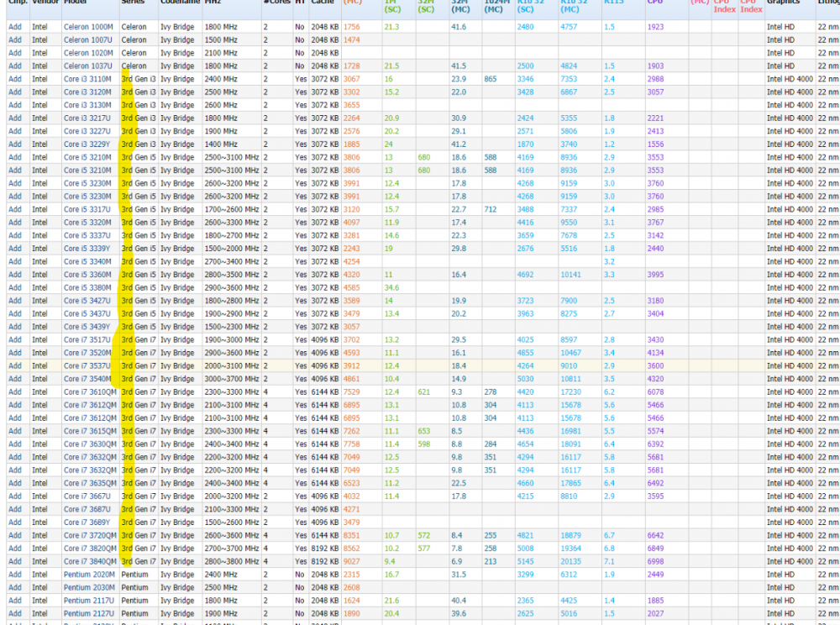The height and width of the screenshot is (625, 840).
Task: Select the 2315 score for Pentium 2020M
Action: (x=351, y=574)
